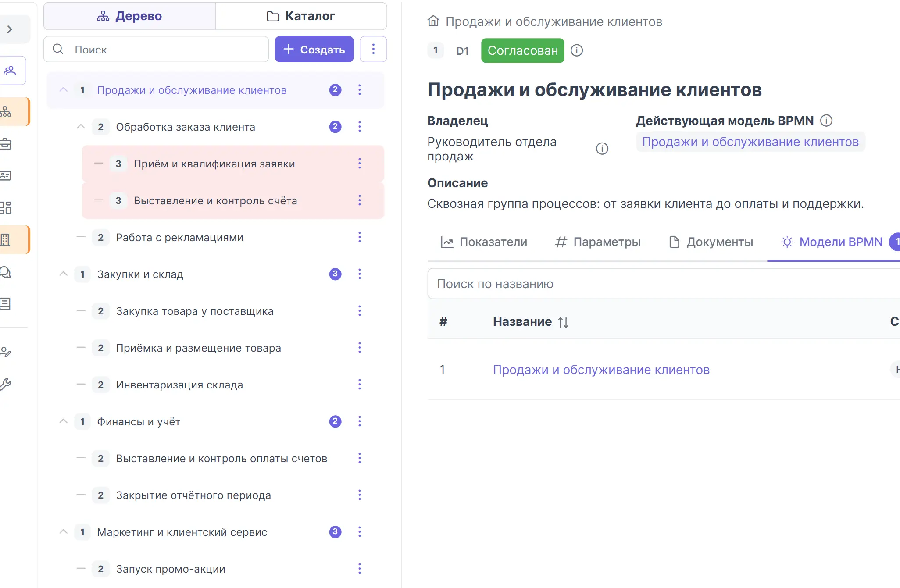
Task: Open options menu for Работа с рекламациями
Action: [x=360, y=237]
